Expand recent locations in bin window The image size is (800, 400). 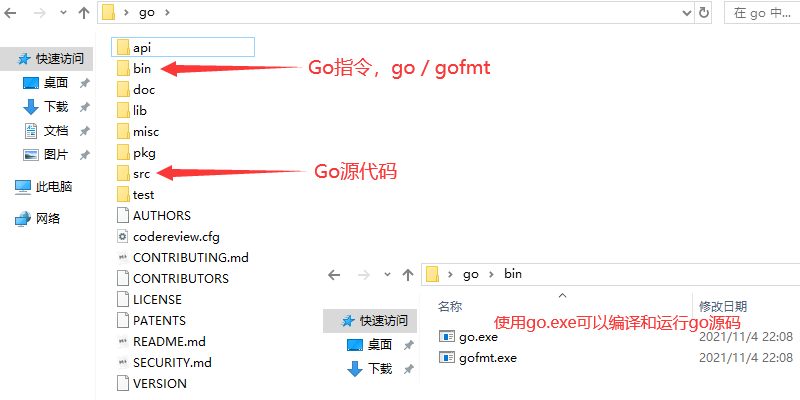[387, 274]
